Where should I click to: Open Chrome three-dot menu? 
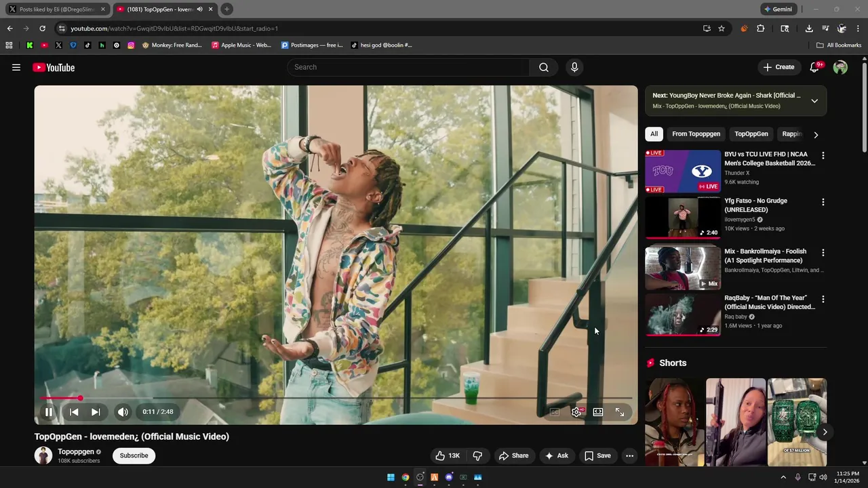[x=859, y=28]
